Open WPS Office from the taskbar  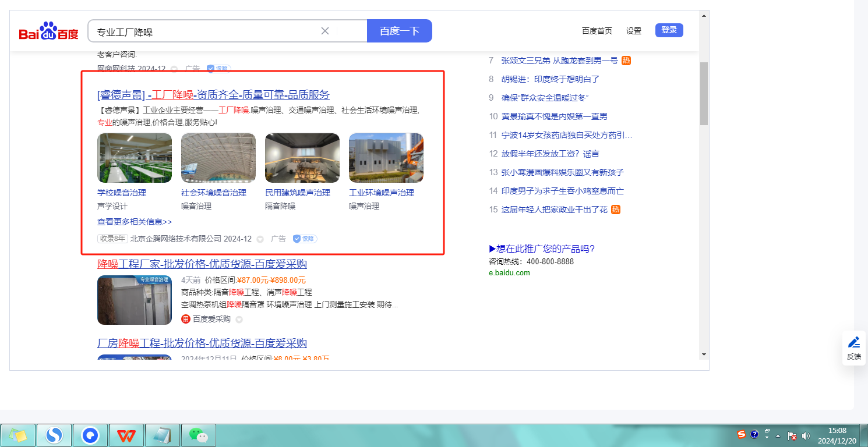click(x=126, y=435)
